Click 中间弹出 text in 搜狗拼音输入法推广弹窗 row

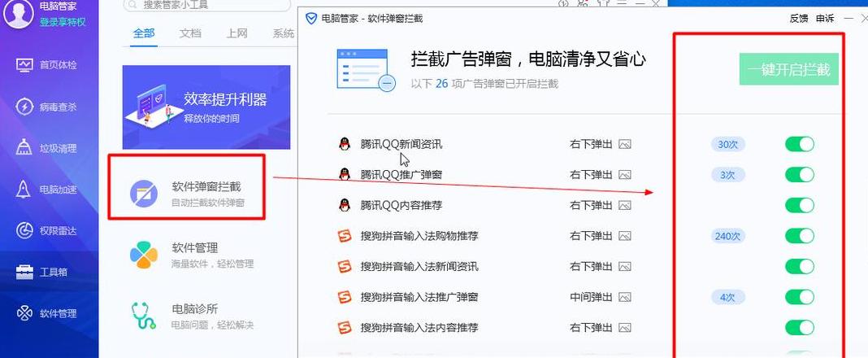click(591, 297)
